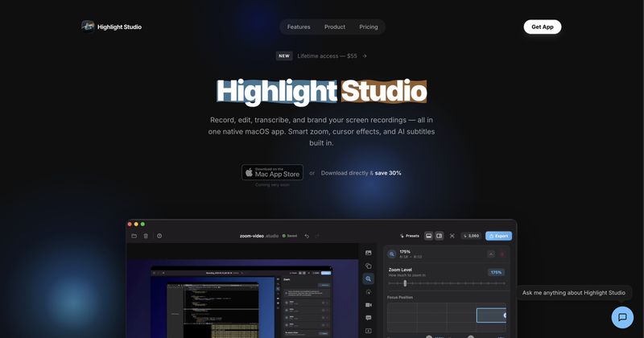Toggle the right sidebar layout button
This screenshot has width=644, height=338.
pos(439,236)
